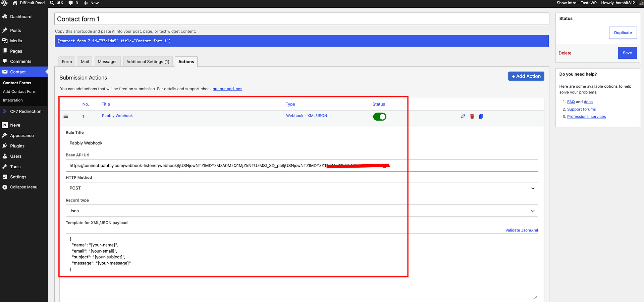Open the docs help link
Screen dimensions: 644x302
click(x=588, y=102)
